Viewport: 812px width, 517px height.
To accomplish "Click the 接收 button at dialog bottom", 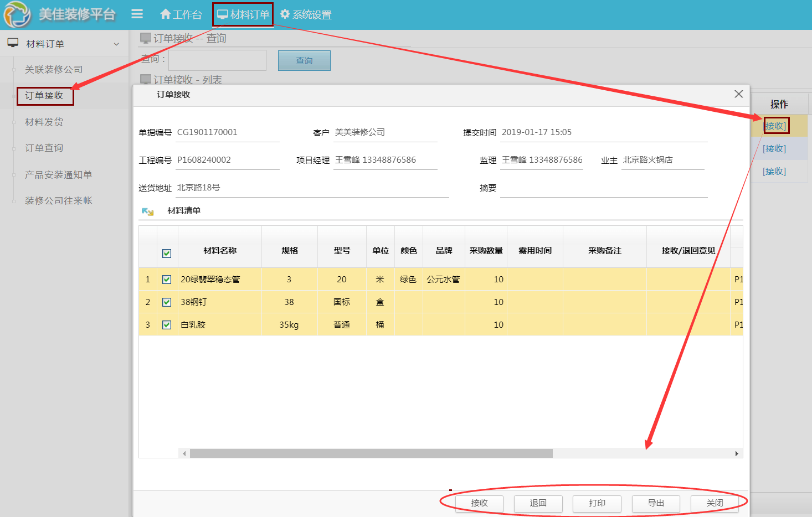I will click(479, 503).
